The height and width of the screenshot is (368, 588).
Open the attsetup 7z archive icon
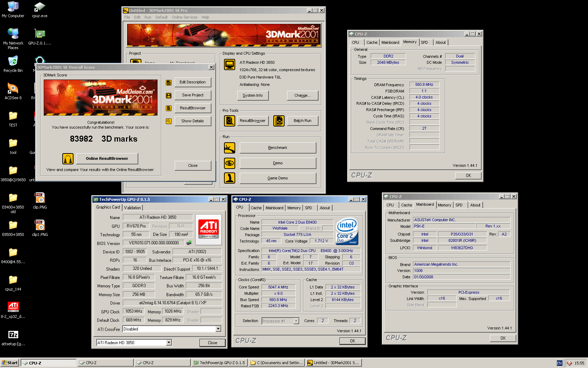pyautogui.click(x=13, y=334)
